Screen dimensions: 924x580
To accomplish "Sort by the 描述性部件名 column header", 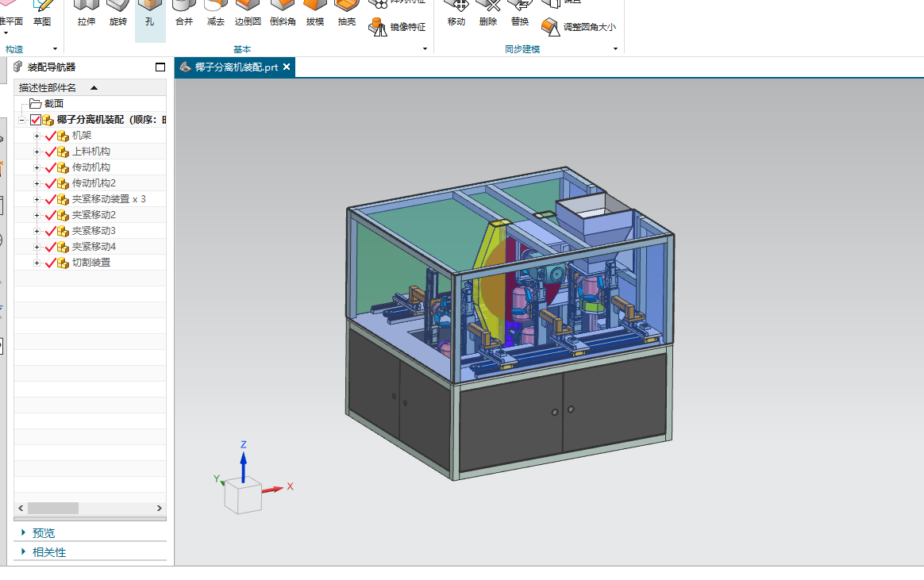I will click(x=90, y=88).
